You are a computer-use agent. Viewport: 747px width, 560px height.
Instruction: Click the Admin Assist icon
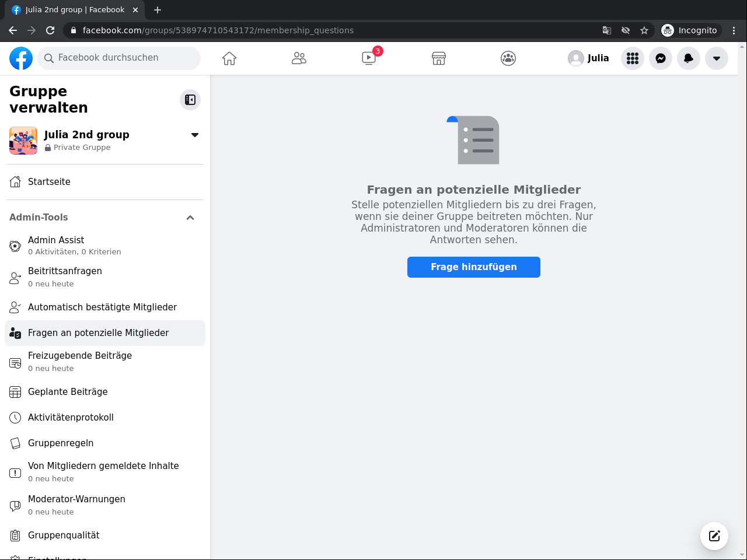tap(15, 246)
